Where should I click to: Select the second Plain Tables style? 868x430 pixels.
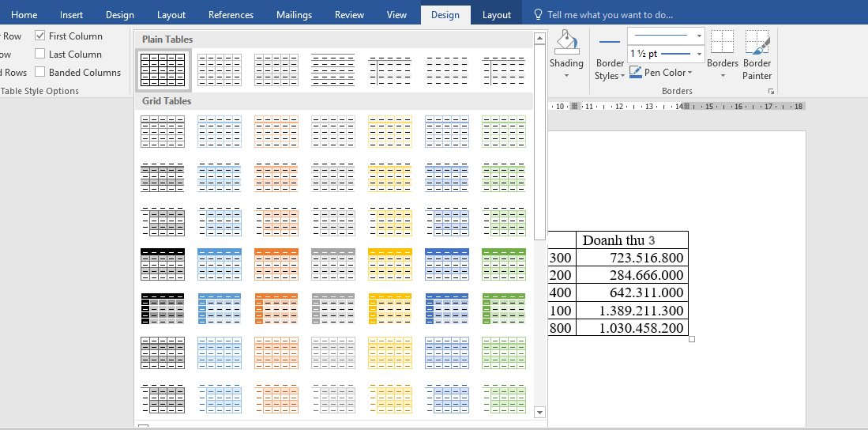(x=220, y=70)
